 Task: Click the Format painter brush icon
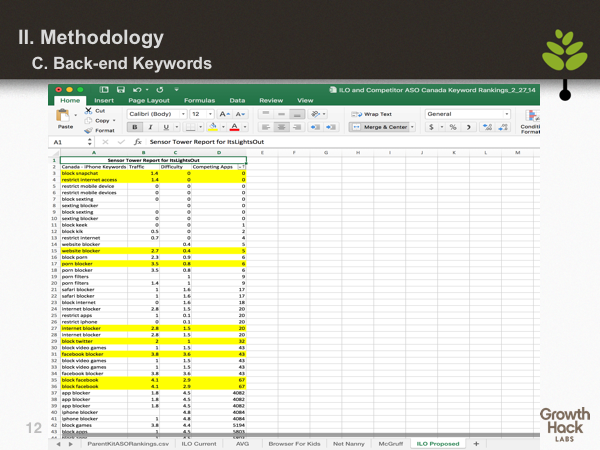tap(88, 130)
